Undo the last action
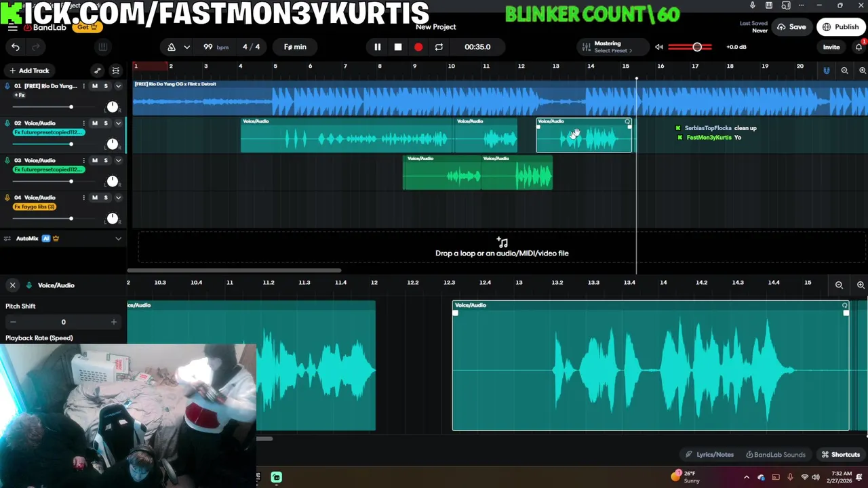 coord(16,47)
